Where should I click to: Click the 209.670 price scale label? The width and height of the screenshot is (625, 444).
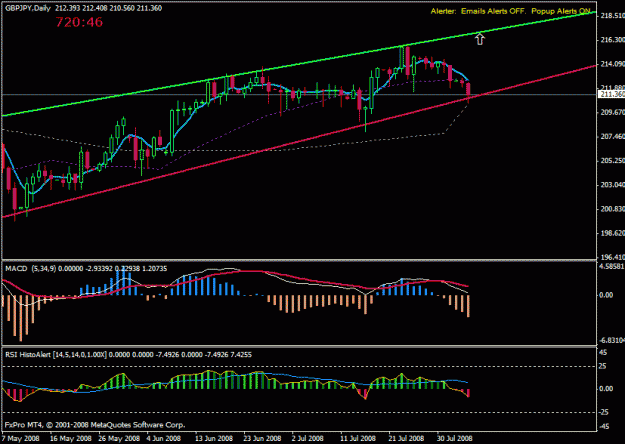click(612, 112)
